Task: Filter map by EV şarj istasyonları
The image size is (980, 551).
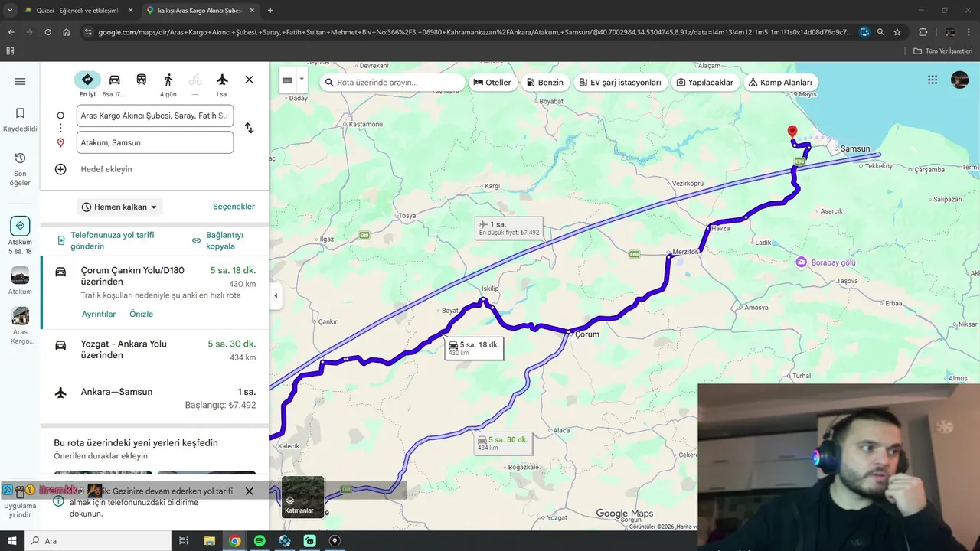Action: pos(619,83)
